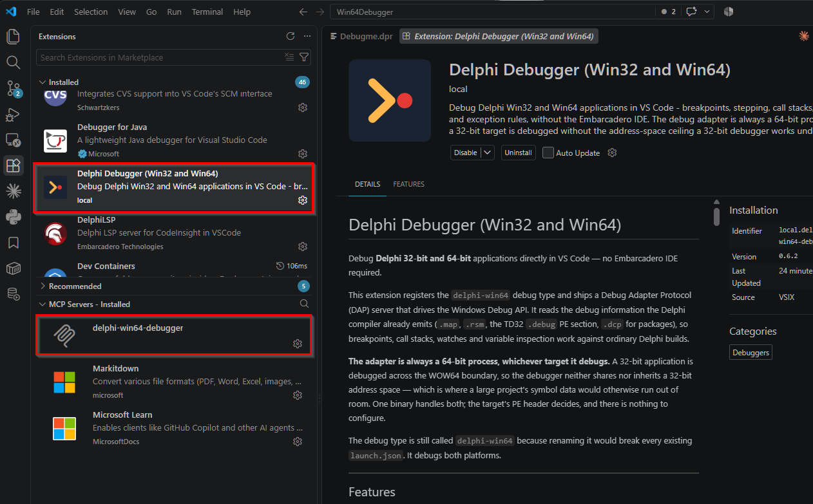813x504 pixels.
Task: Open the Terminal menu
Action: point(207,12)
